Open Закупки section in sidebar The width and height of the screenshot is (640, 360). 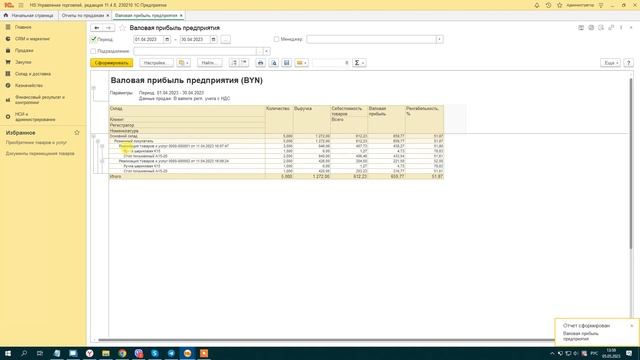coord(23,62)
